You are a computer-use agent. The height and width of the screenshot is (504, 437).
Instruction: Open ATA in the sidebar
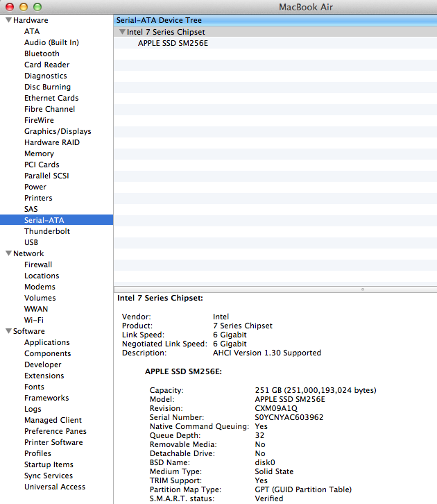click(x=32, y=31)
